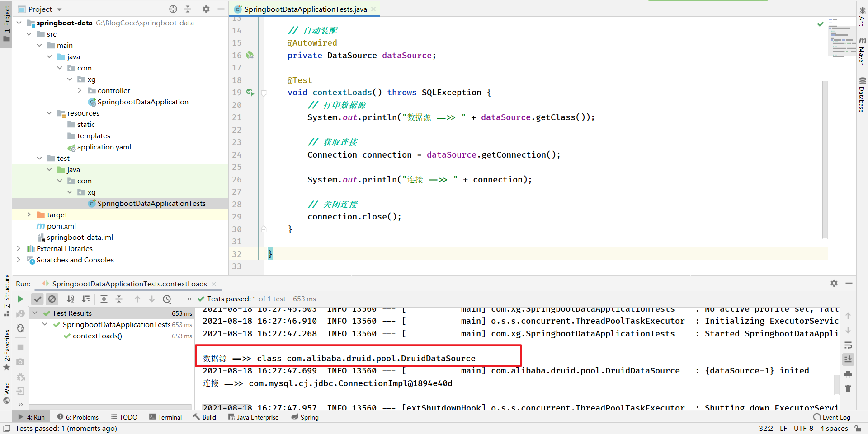
Task: Open the test history clock
Action: (167, 299)
